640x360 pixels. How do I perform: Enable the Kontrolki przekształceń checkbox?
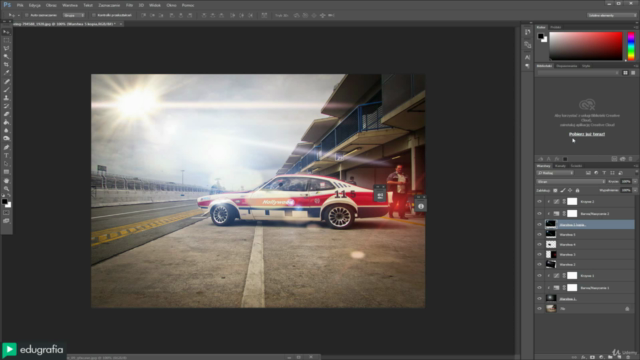click(94, 15)
